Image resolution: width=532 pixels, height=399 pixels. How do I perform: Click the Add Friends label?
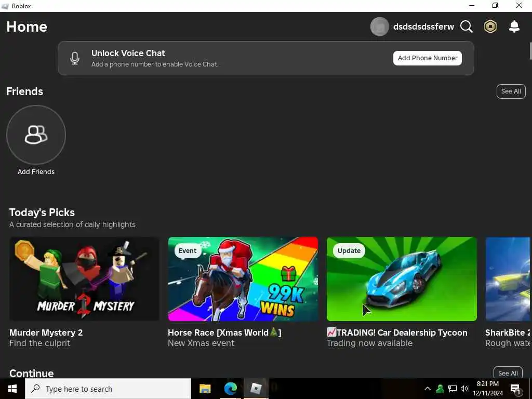(x=36, y=171)
